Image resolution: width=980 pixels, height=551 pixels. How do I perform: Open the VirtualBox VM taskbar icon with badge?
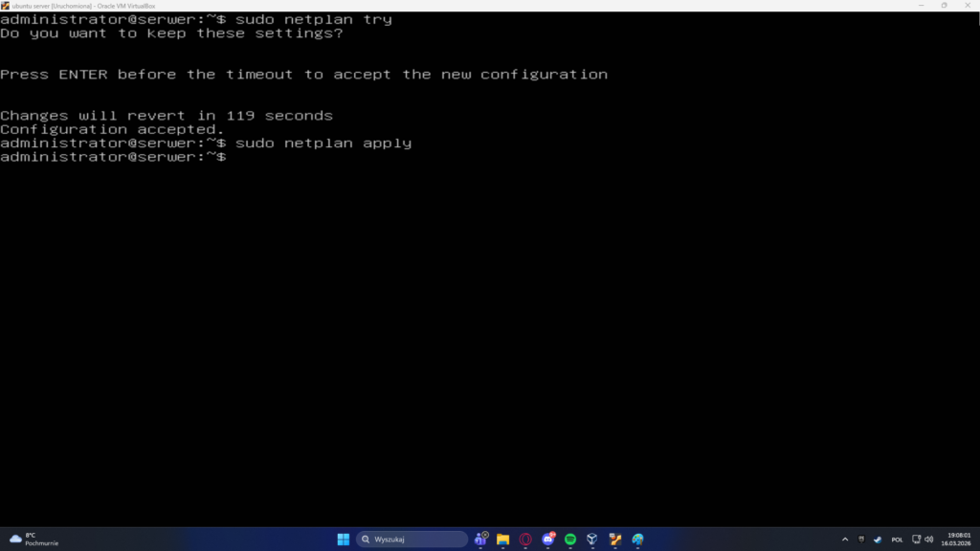coord(615,540)
